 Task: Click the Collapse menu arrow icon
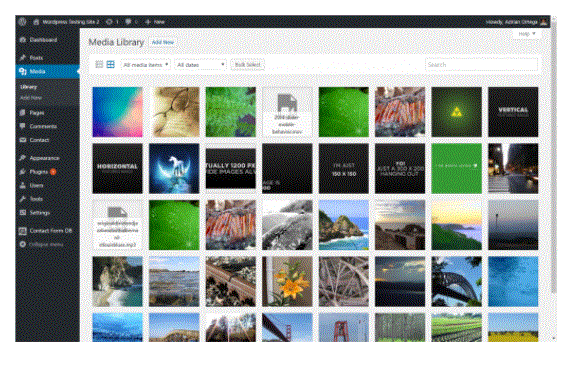pyautogui.click(x=23, y=244)
